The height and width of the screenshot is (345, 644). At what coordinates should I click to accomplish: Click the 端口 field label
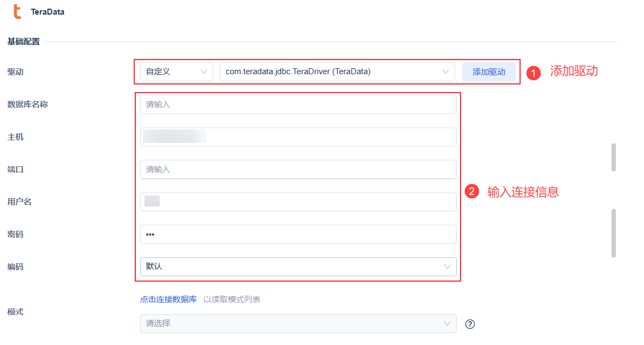click(15, 170)
